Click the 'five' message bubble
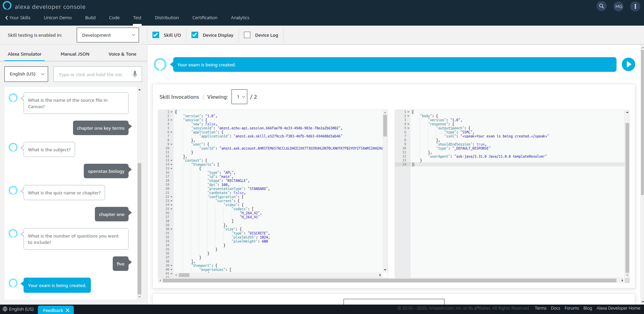 120,264
